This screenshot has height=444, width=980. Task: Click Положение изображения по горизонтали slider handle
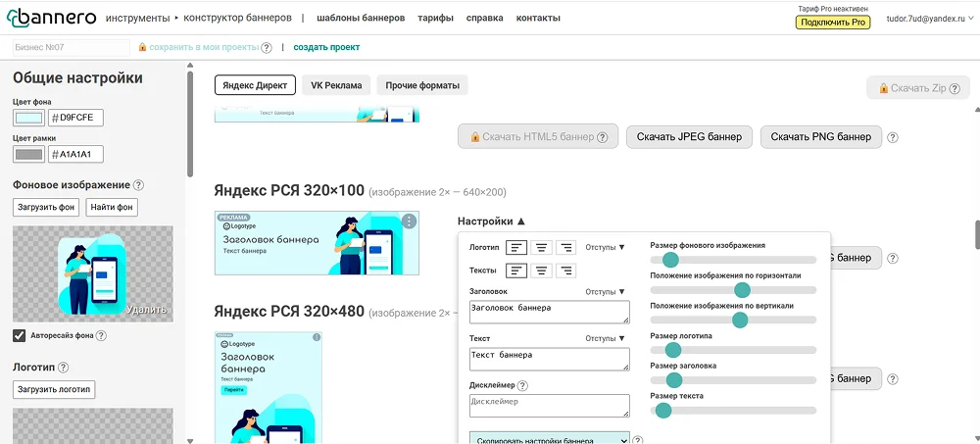[x=742, y=289]
